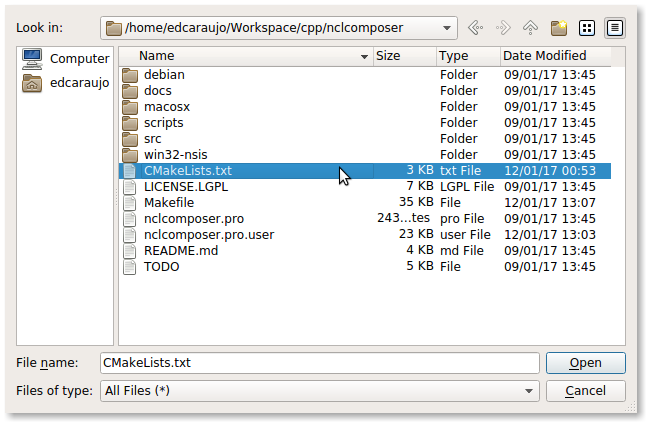This screenshot has width=646, height=422.
Task: Select the src folder icon
Action: click(x=130, y=139)
